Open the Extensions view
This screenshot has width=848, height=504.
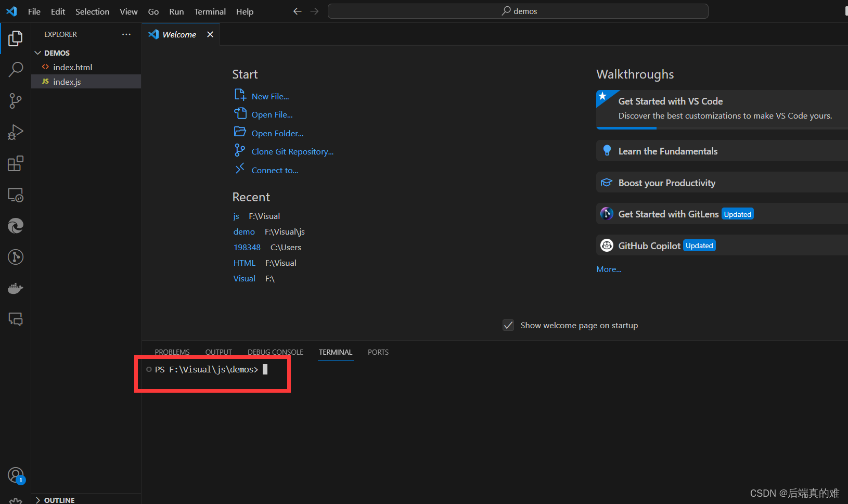[x=16, y=163]
